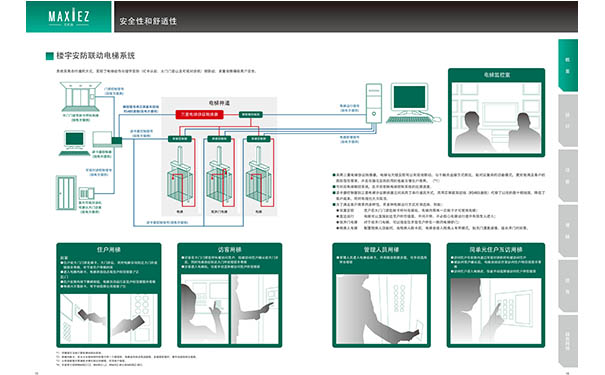Select the desktop computer icon on the left
The width and height of the screenshot is (605, 375).
click(74, 144)
